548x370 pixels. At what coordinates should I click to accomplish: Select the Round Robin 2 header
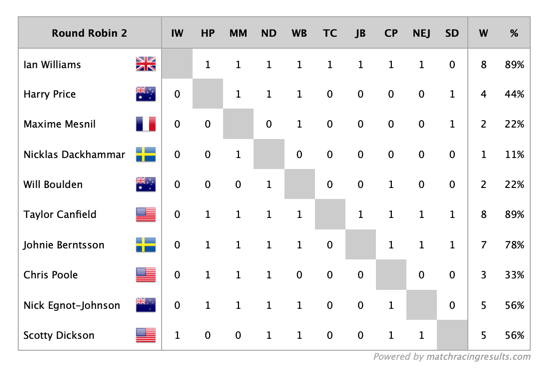89,33
